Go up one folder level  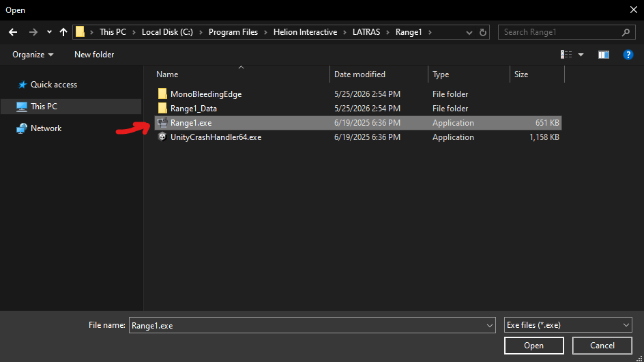click(x=63, y=32)
